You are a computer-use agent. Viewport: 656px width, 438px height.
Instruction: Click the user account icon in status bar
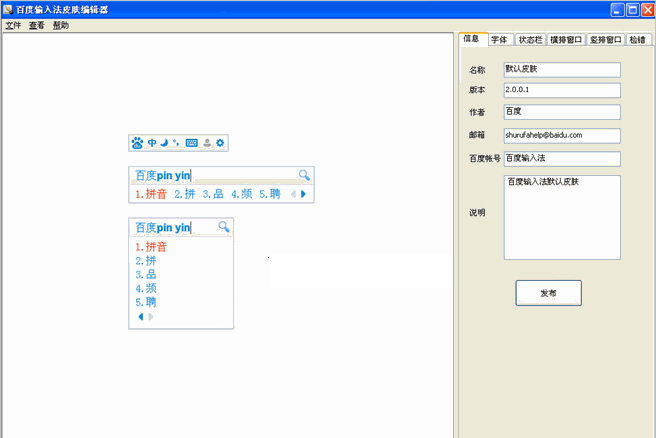point(206,143)
